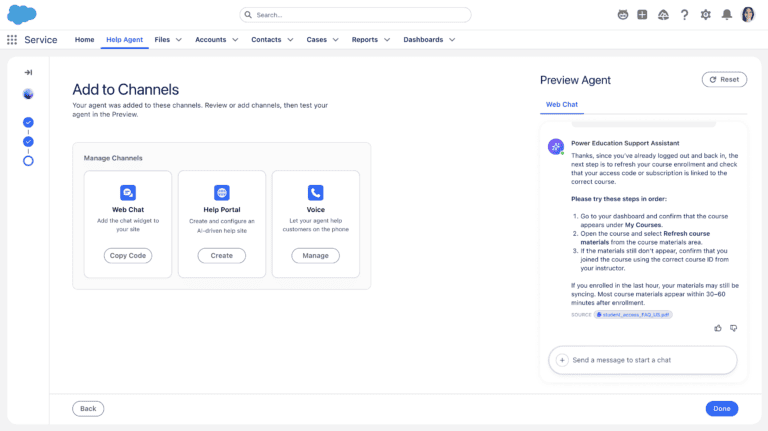This screenshot has width=768, height=431.
Task: Go to second completed step circle
Action: [28, 142]
